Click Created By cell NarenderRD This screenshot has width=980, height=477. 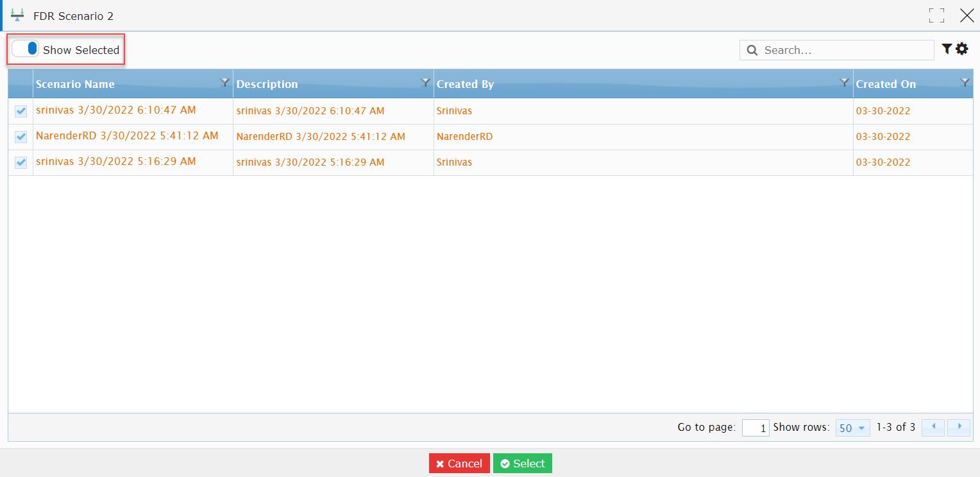[464, 136]
